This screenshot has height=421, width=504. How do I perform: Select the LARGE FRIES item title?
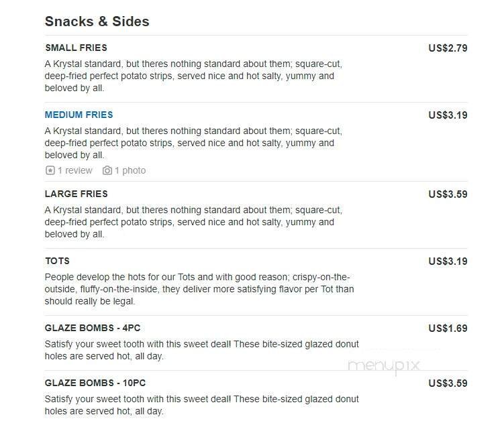click(x=76, y=194)
